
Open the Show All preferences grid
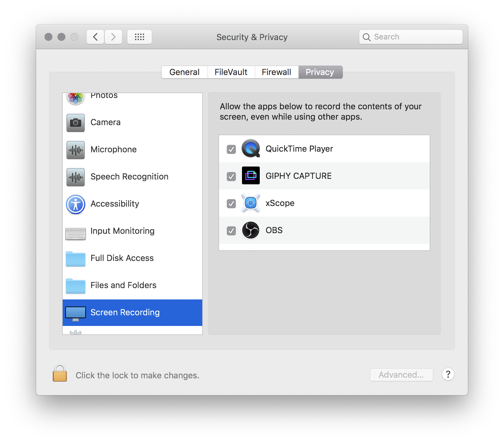coord(140,37)
